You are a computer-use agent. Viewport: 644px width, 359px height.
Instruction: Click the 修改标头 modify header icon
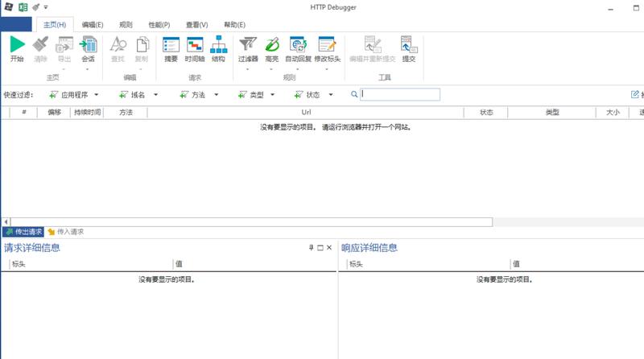(327, 44)
